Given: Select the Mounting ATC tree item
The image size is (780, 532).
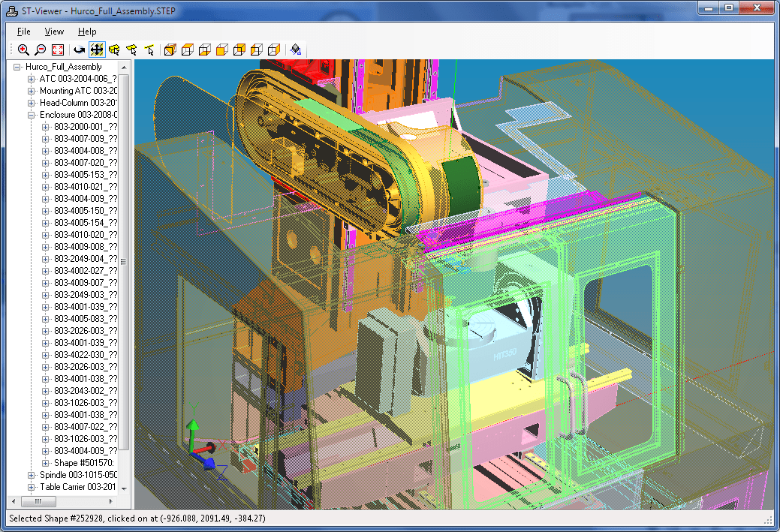Looking at the screenshot, I should [78, 91].
